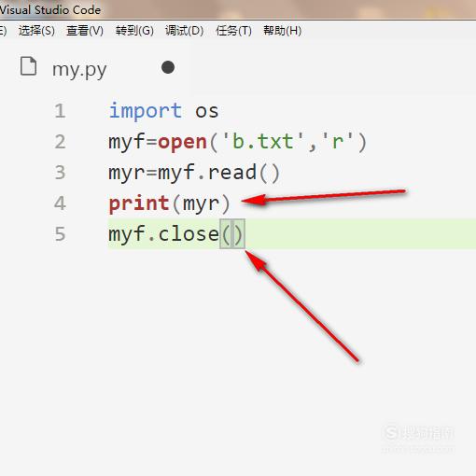Open the 调试(D) menu

tap(185, 31)
